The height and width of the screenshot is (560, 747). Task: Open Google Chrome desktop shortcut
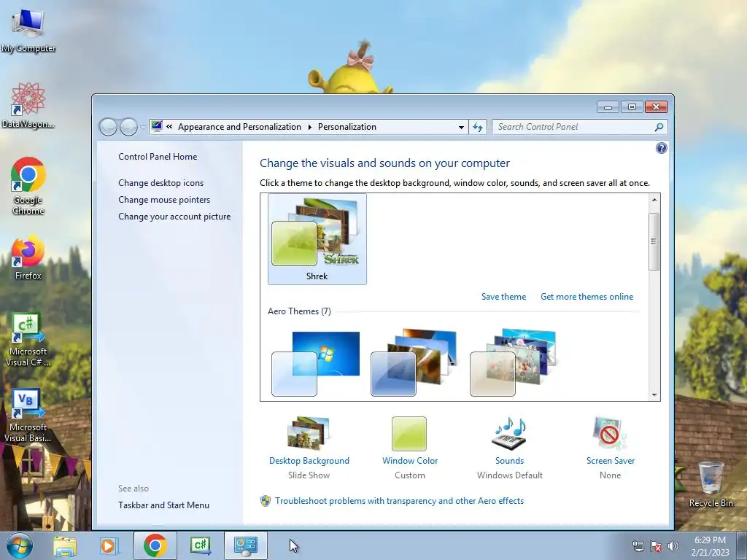(28, 186)
